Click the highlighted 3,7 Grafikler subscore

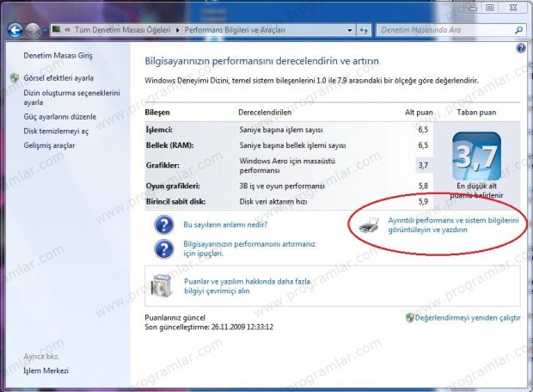click(x=423, y=166)
